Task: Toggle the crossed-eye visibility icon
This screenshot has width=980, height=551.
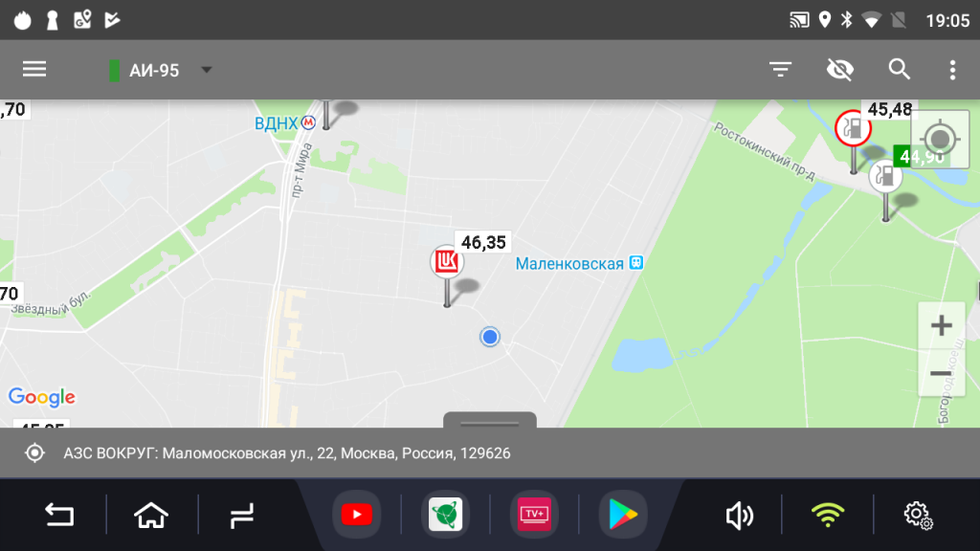Action: coord(840,69)
